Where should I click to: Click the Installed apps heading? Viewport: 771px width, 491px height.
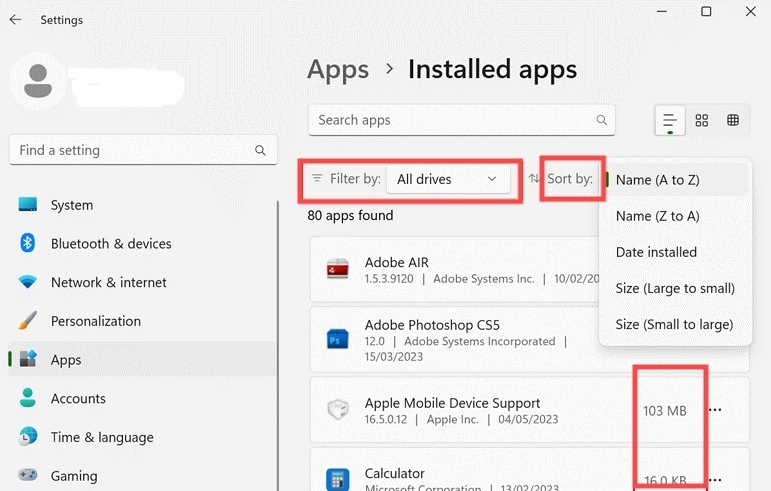coord(492,69)
